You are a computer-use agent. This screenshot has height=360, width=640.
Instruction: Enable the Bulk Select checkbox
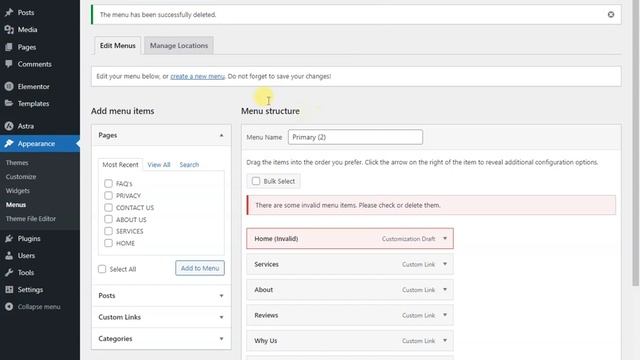coord(256,181)
